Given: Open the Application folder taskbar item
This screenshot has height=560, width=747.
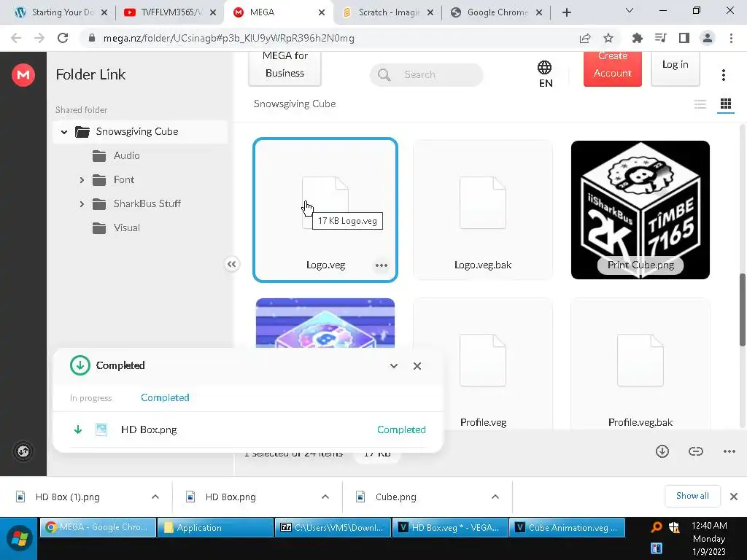Looking at the screenshot, I should click(x=215, y=528).
